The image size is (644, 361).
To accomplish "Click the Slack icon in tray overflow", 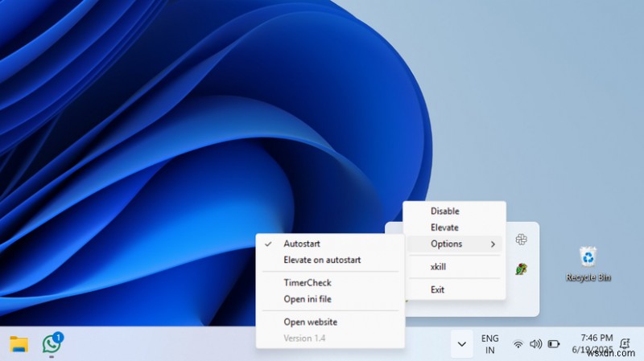I will point(521,239).
